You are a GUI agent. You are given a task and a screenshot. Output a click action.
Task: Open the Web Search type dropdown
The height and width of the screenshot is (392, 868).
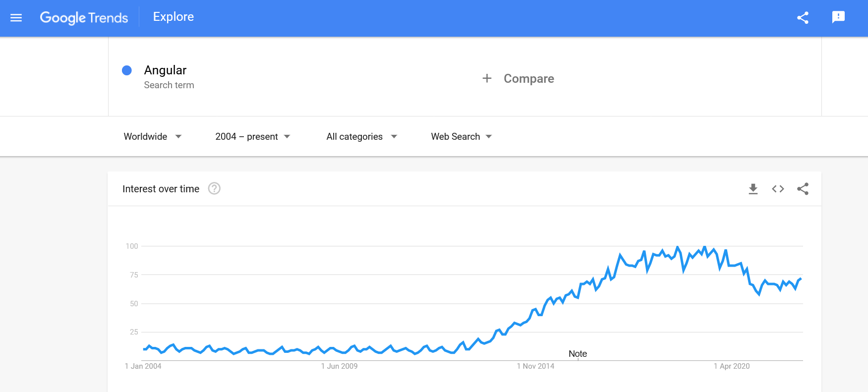click(461, 136)
